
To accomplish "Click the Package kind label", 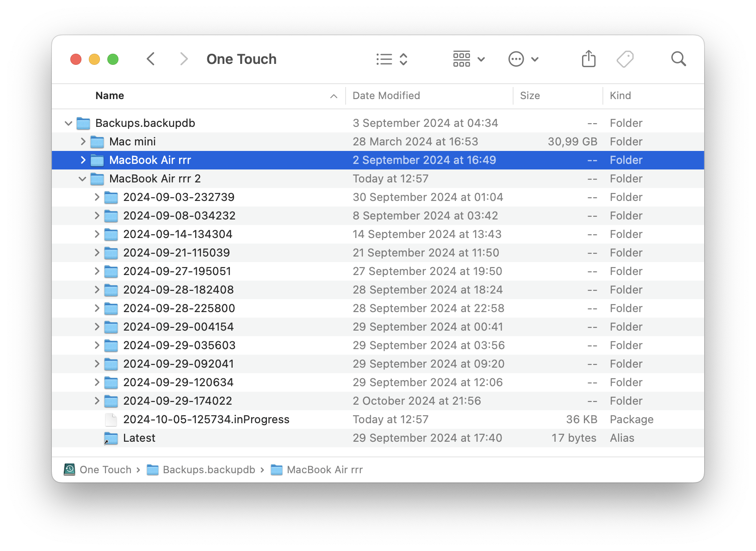I will tap(632, 420).
